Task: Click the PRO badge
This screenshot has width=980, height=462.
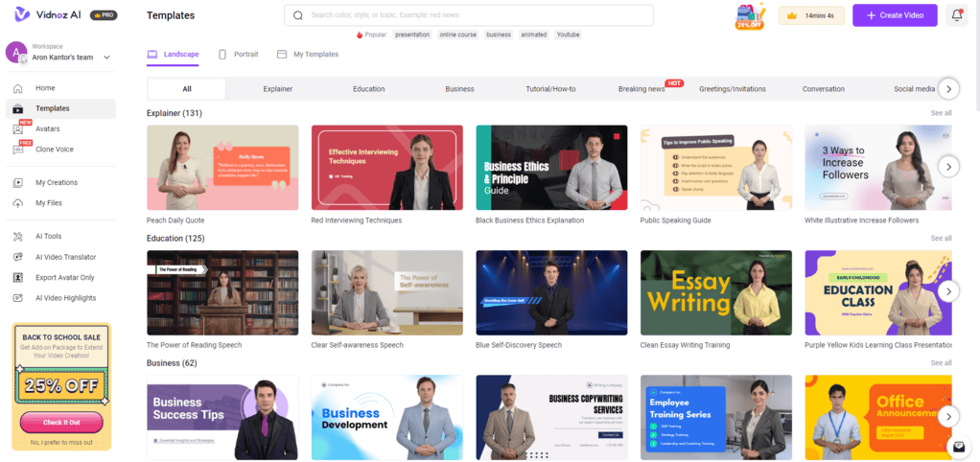Action: [x=104, y=15]
